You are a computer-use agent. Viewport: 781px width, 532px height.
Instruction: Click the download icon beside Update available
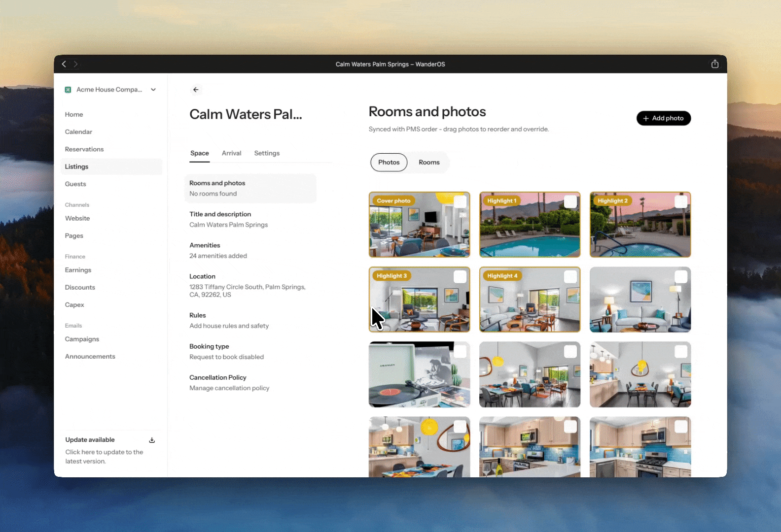pos(152,440)
